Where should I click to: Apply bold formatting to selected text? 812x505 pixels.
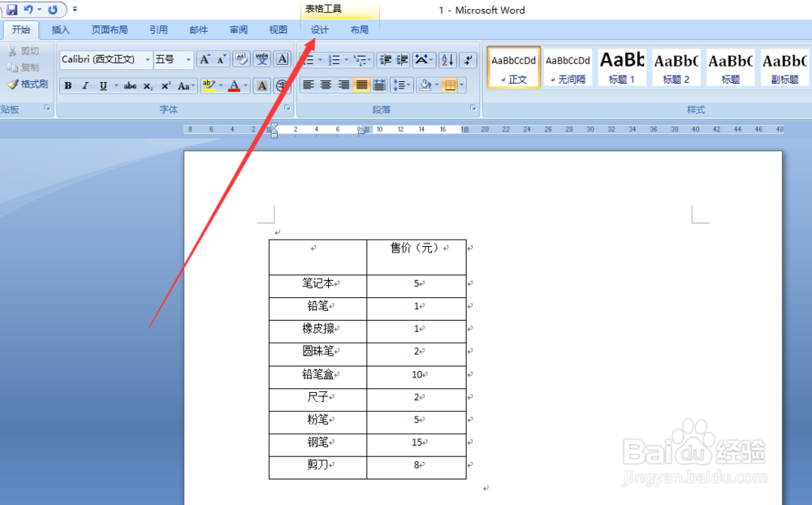click(x=68, y=84)
